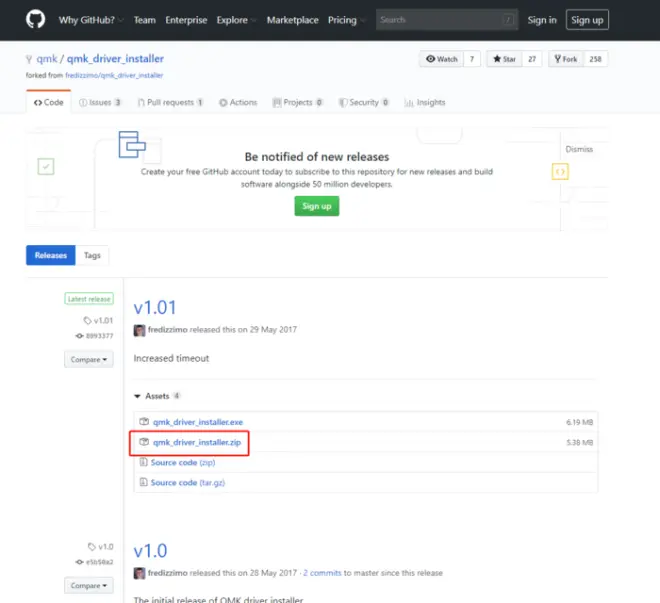Open the Team page link
Screen dimensions: 660x603
click(144, 20)
